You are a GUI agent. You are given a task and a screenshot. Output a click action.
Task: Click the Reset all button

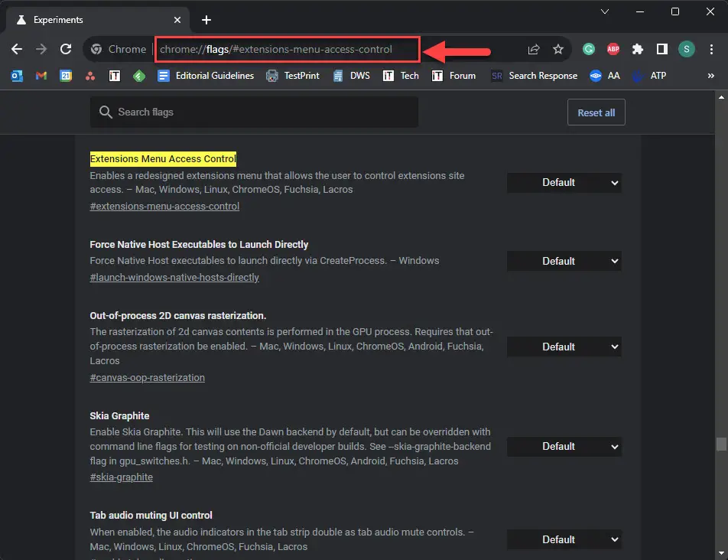596,112
